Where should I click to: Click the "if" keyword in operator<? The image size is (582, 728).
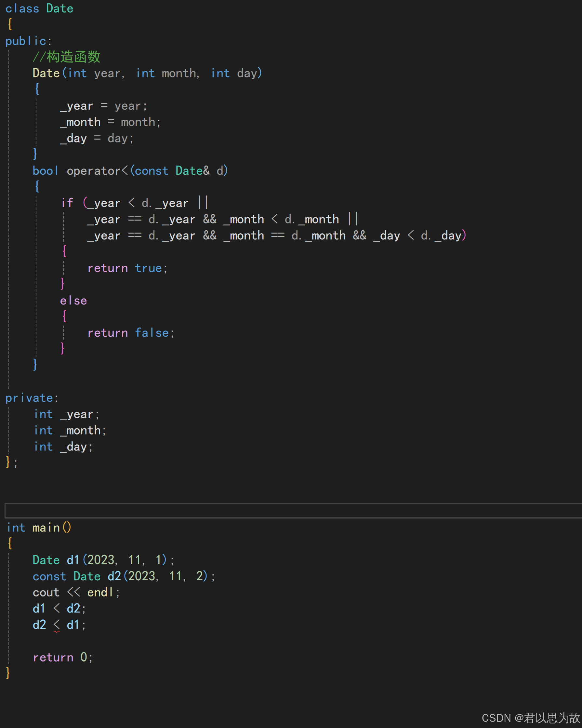pos(68,203)
